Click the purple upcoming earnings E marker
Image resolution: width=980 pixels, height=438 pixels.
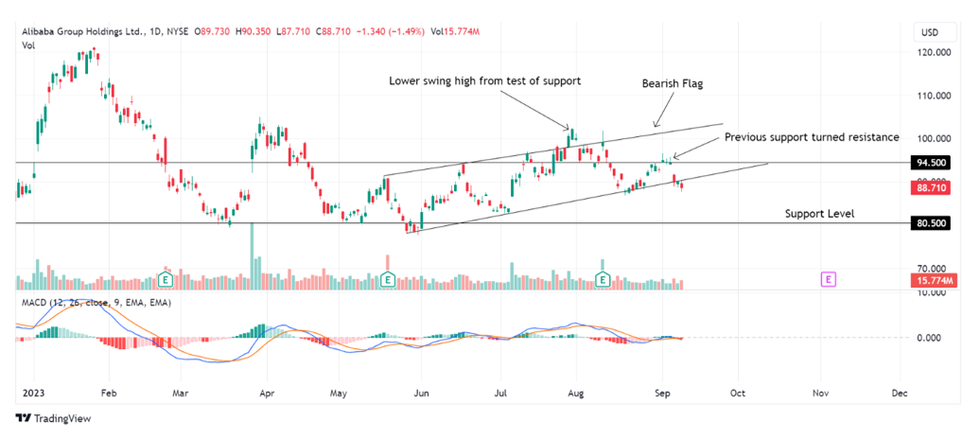tap(830, 279)
